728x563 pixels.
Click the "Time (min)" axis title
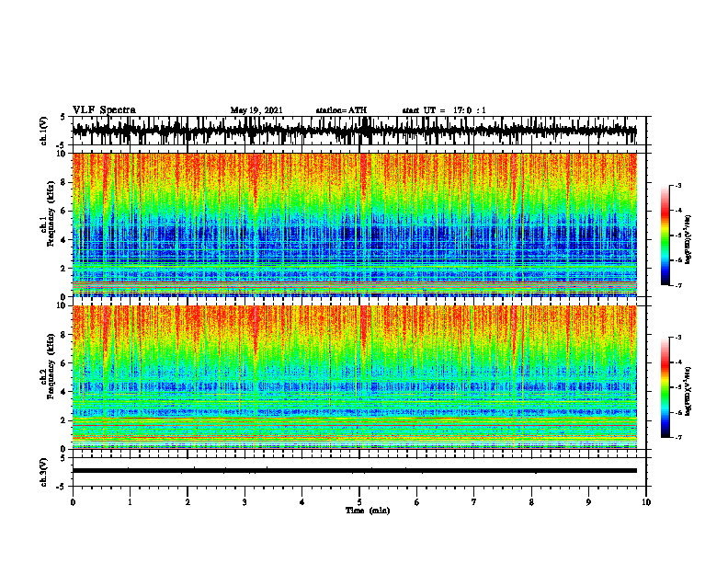click(368, 511)
